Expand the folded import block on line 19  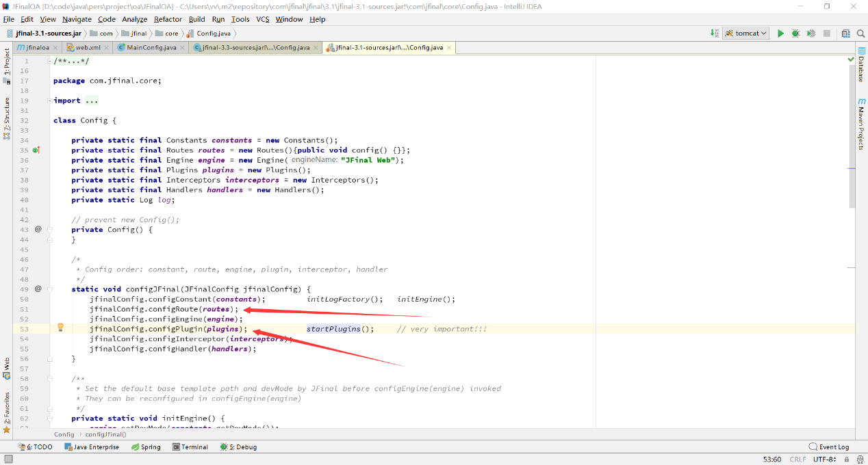[50, 101]
